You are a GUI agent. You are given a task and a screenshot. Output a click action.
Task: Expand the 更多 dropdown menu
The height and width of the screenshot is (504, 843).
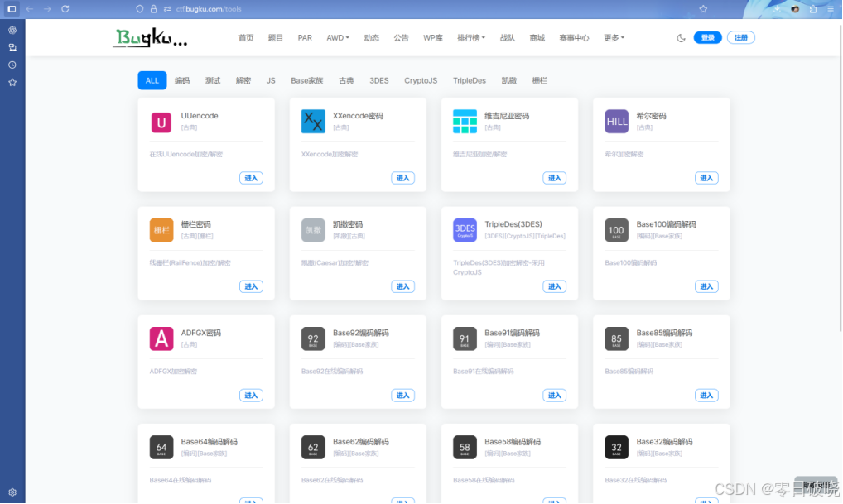tap(614, 37)
